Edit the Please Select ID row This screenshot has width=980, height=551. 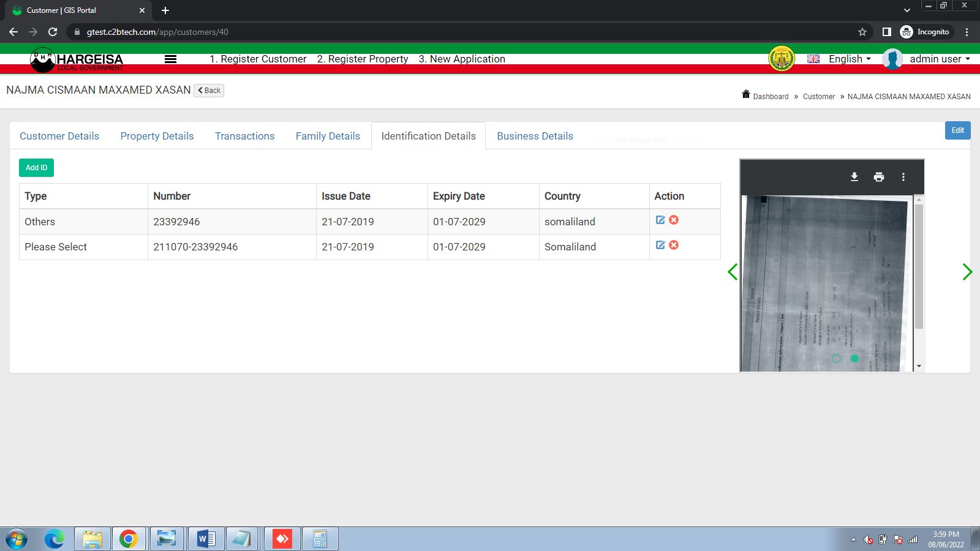[660, 245]
